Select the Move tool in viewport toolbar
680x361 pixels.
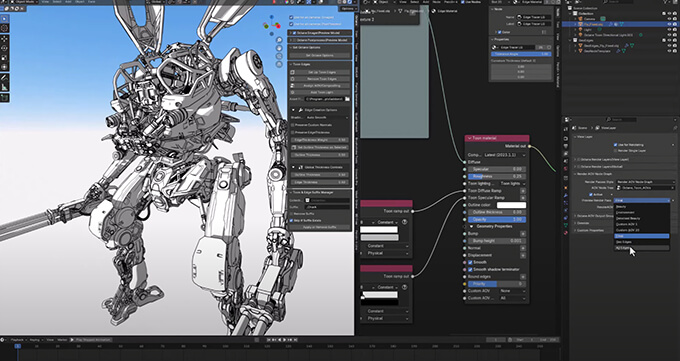coord(4,39)
